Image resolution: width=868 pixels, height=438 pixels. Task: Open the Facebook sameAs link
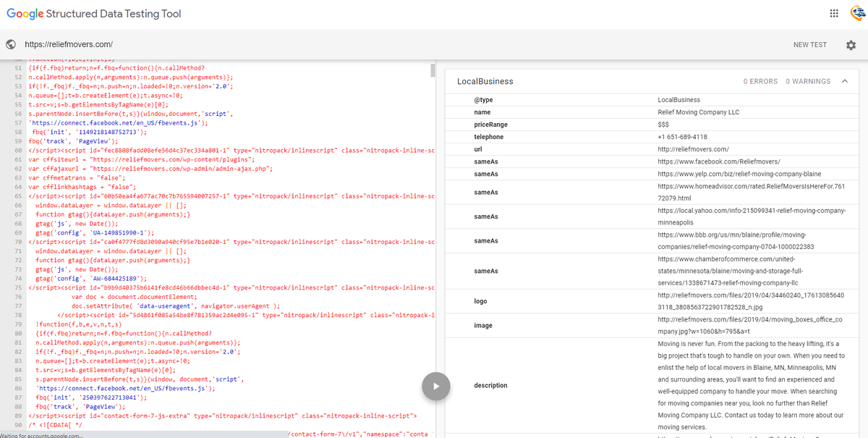point(718,161)
